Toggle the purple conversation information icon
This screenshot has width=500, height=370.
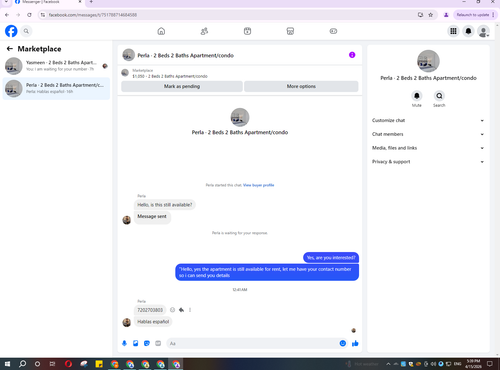(x=352, y=55)
